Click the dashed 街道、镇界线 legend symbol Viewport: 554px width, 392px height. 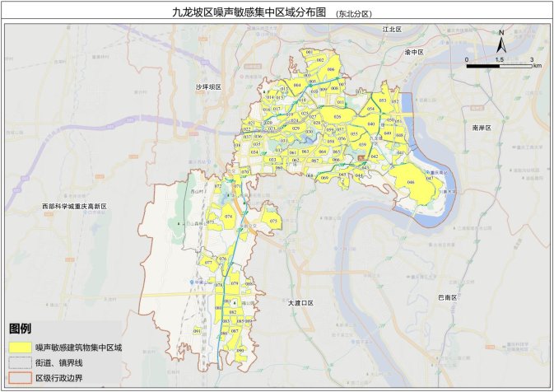point(21,362)
